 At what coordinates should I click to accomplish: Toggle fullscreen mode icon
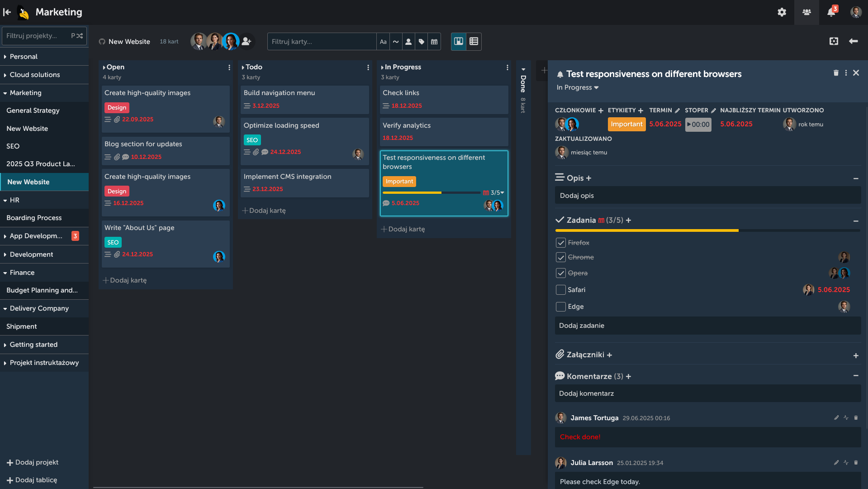pyautogui.click(x=834, y=41)
